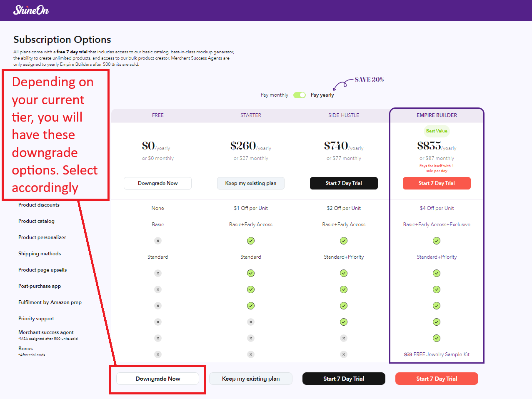
Task: Click the X icon for Product personalizer in Free
Action: click(158, 241)
